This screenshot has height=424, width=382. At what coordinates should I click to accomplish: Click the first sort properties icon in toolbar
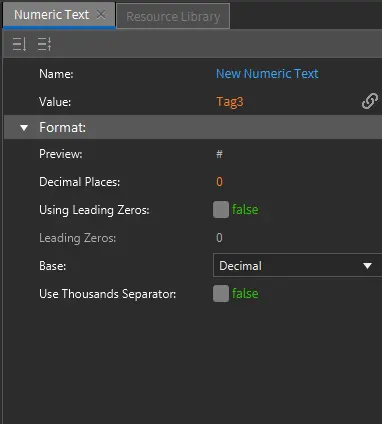tap(19, 44)
